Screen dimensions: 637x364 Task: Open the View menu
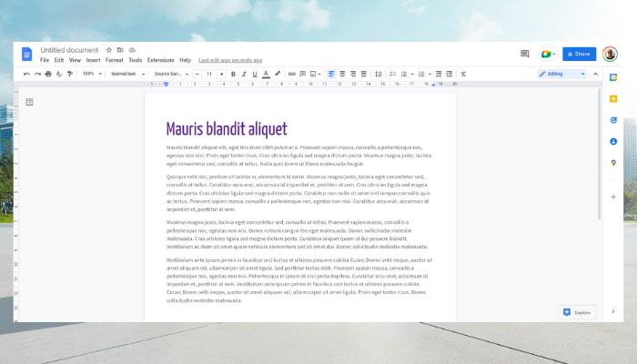(75, 60)
